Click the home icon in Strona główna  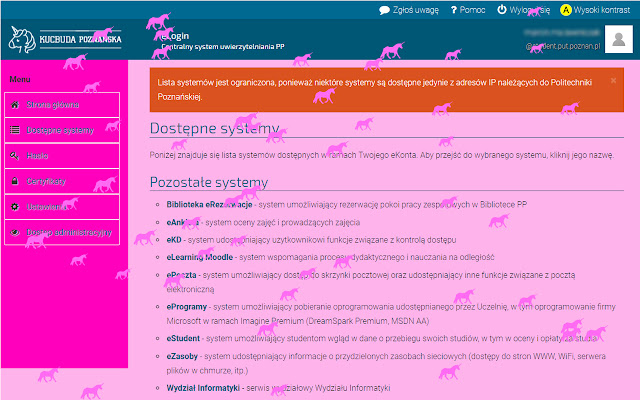click(x=15, y=105)
